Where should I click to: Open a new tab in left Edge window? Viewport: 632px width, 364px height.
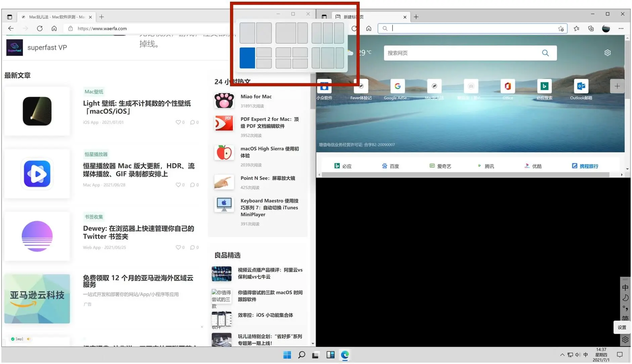coord(101,17)
